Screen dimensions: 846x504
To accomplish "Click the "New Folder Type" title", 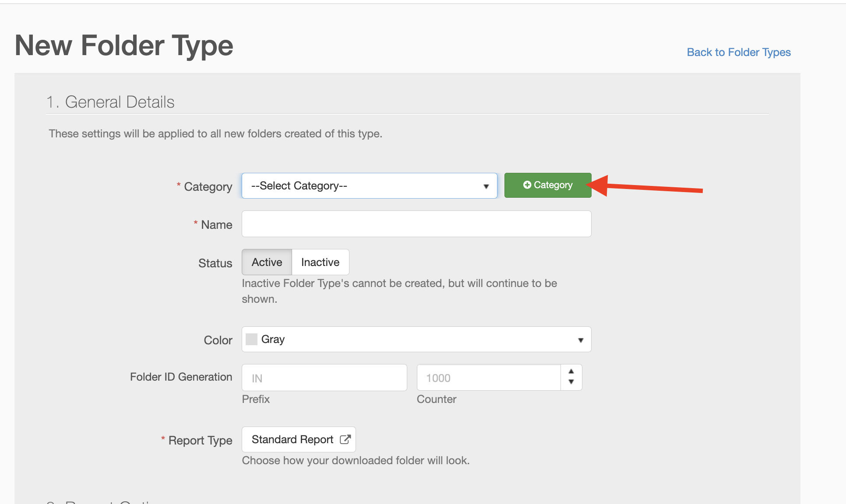I will pos(124,45).
